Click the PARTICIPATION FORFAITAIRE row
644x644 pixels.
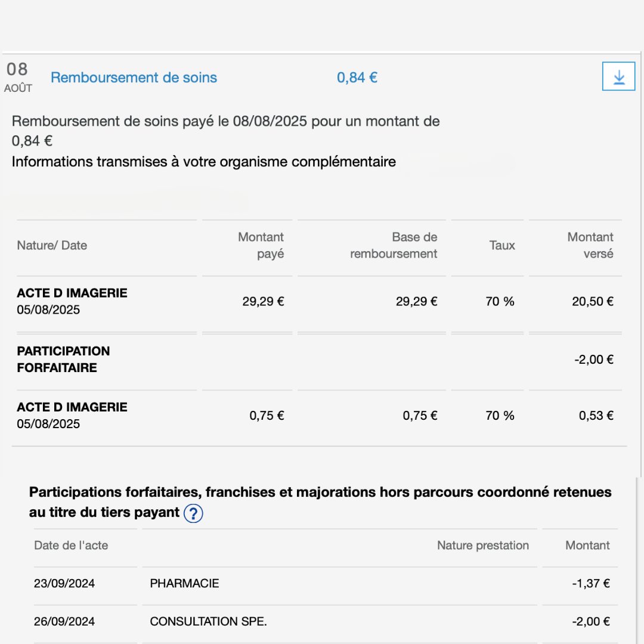coord(63,359)
